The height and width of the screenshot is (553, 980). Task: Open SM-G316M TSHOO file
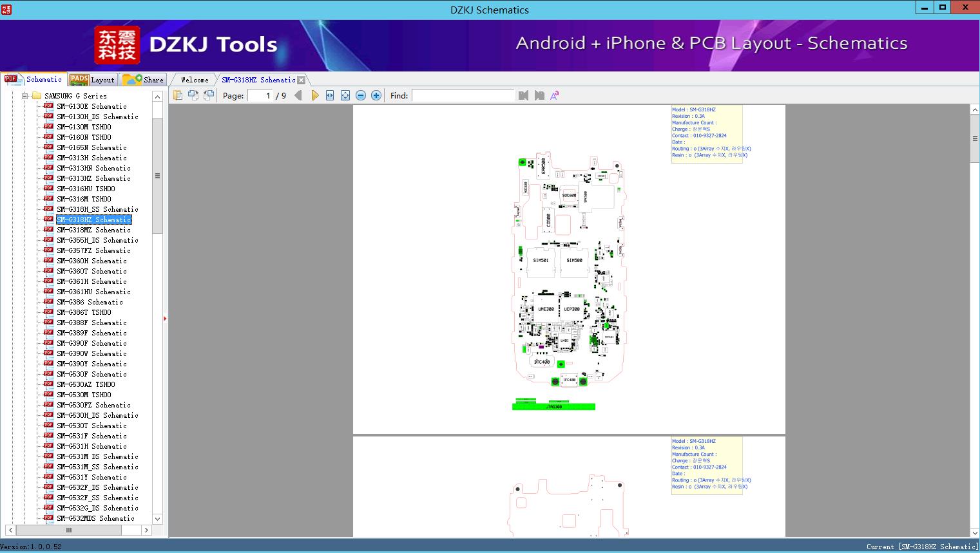84,199
